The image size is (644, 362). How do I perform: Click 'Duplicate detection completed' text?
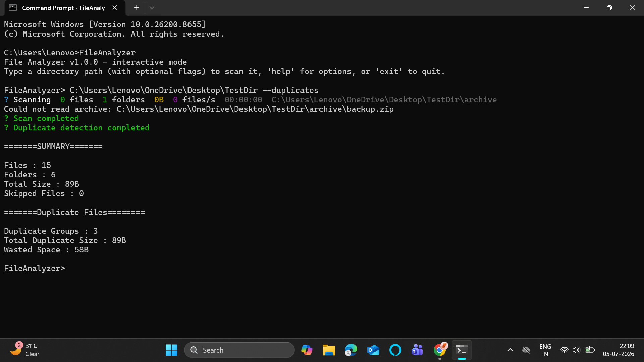(81, 128)
